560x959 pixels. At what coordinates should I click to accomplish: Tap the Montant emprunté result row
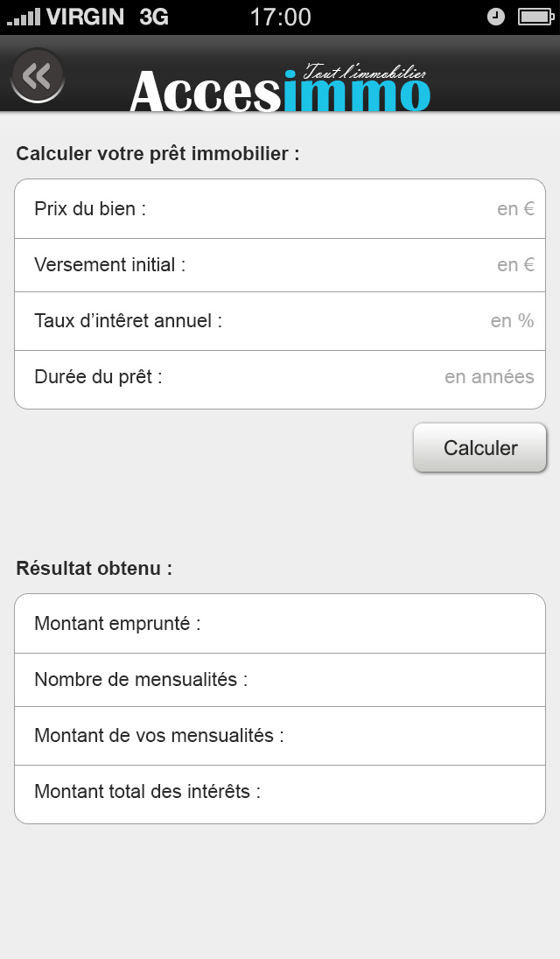pyautogui.click(x=280, y=624)
